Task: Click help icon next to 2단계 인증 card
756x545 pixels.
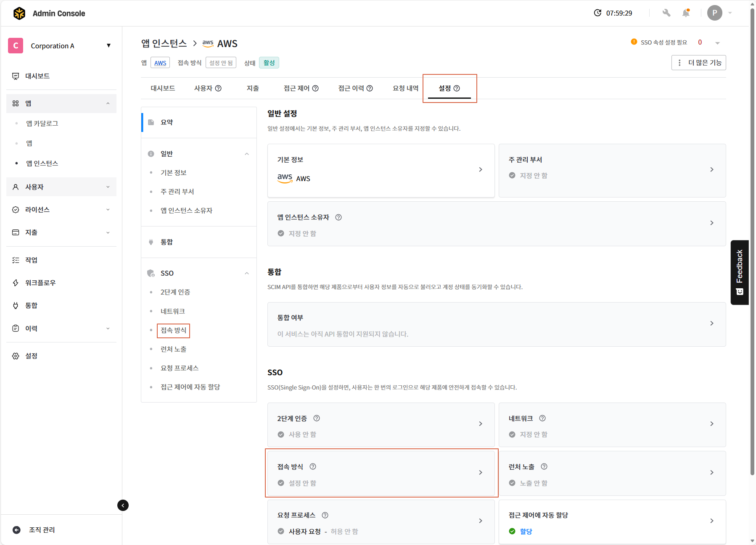Action: pyautogui.click(x=317, y=418)
